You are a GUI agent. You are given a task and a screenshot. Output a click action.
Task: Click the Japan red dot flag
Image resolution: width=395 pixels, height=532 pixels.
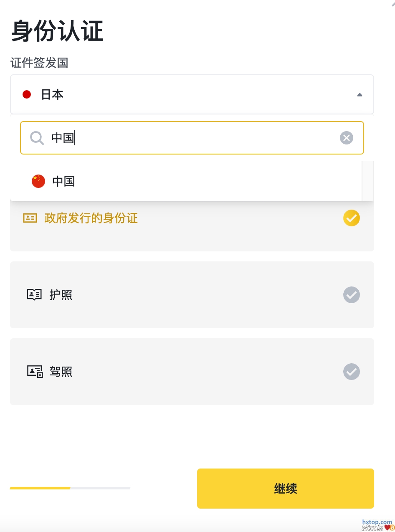27,94
